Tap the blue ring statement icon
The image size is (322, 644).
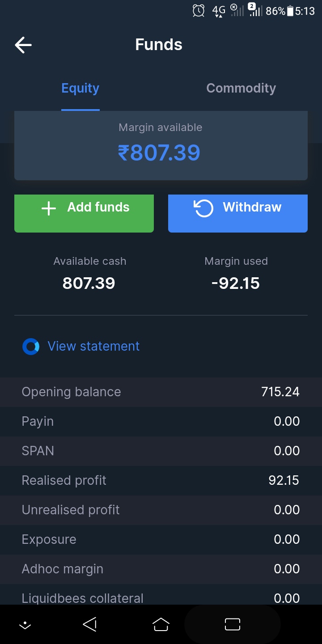(31, 347)
